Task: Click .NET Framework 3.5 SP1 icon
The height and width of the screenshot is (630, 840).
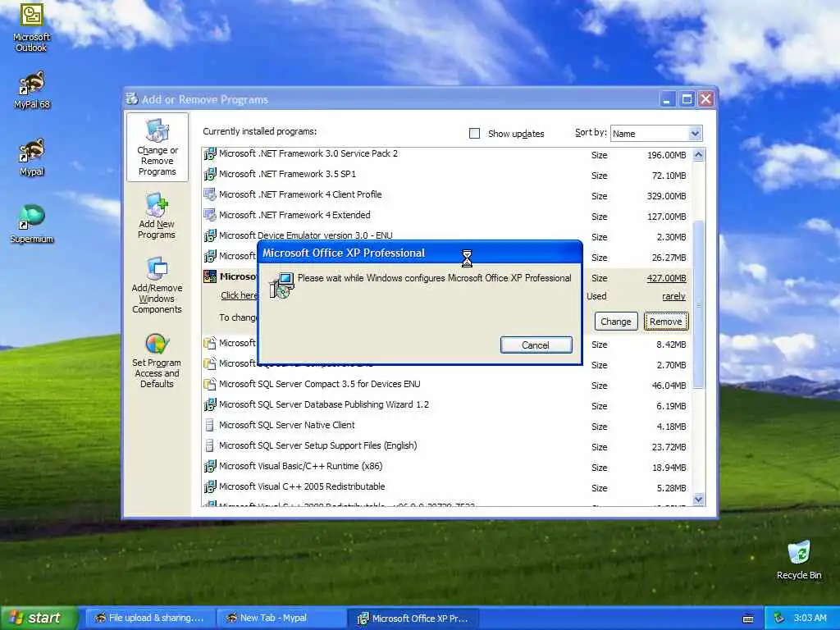Action: (210, 174)
